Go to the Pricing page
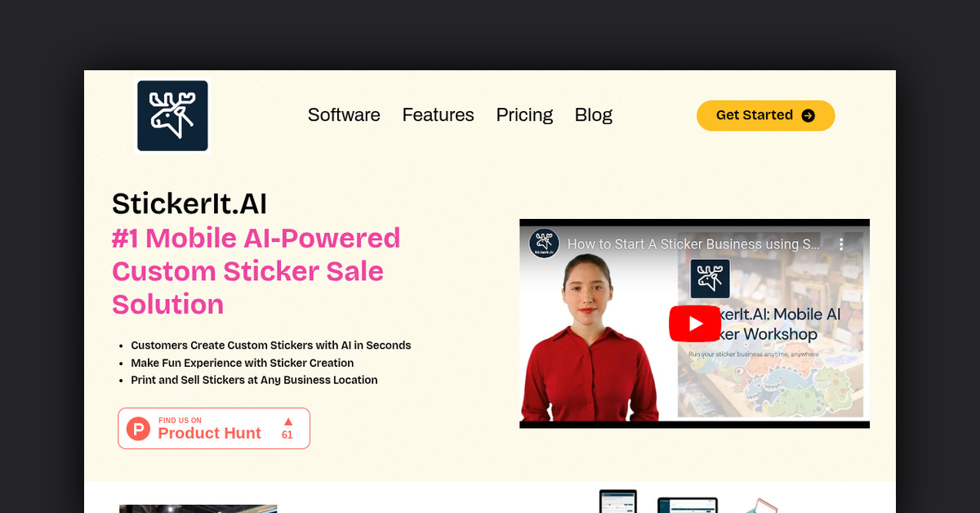This screenshot has height=513, width=980. 524,115
